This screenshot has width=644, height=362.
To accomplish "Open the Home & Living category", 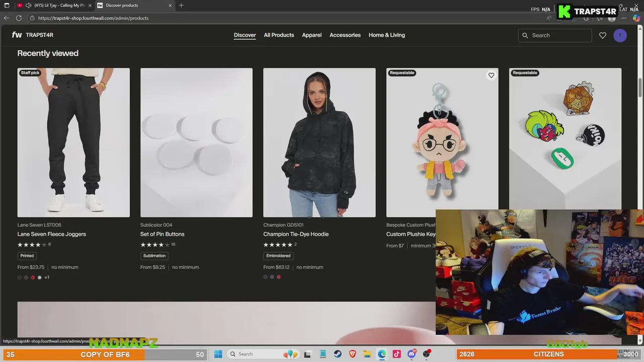I will (x=387, y=35).
